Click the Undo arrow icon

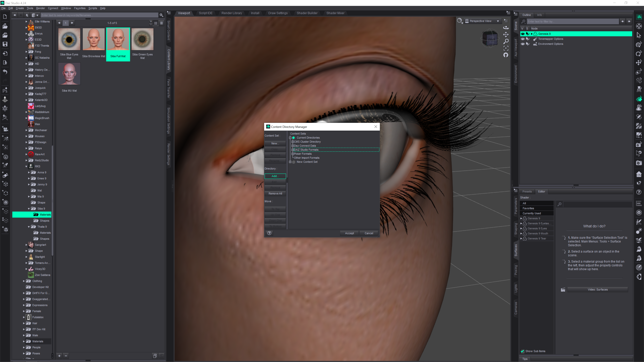point(5,72)
